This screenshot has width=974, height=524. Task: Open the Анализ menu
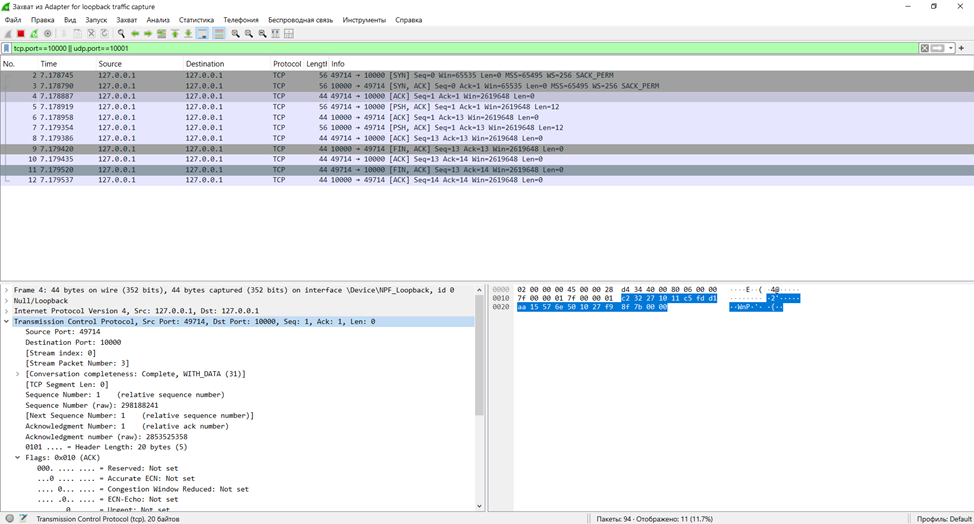(158, 20)
